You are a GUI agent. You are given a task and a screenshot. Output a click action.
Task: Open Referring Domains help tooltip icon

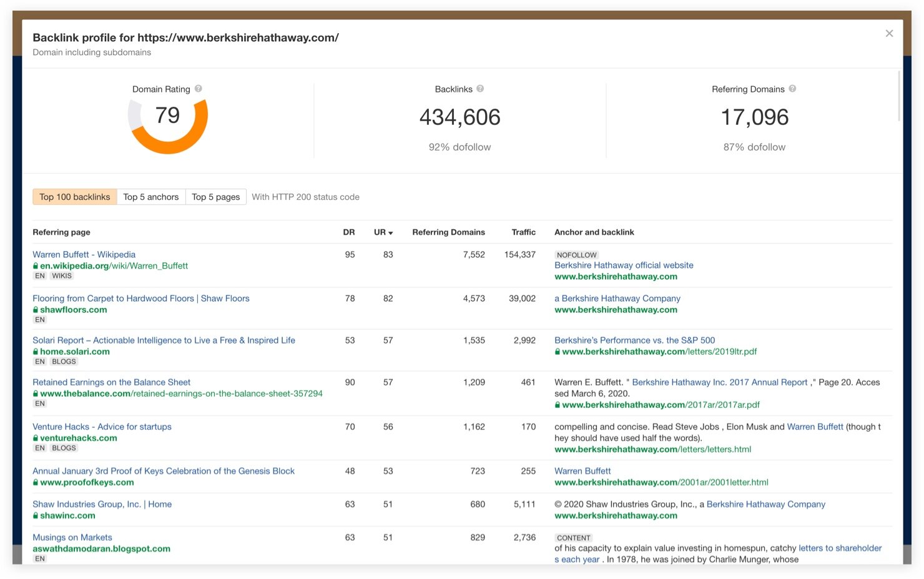tap(792, 89)
